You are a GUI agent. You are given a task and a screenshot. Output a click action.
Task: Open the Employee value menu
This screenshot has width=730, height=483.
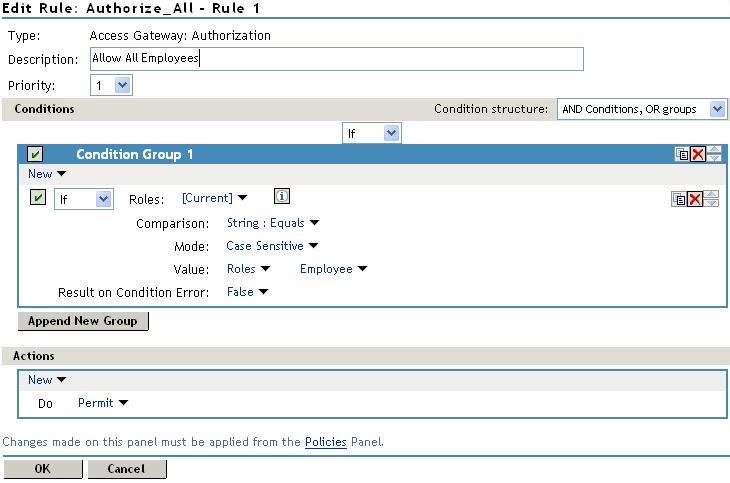333,269
